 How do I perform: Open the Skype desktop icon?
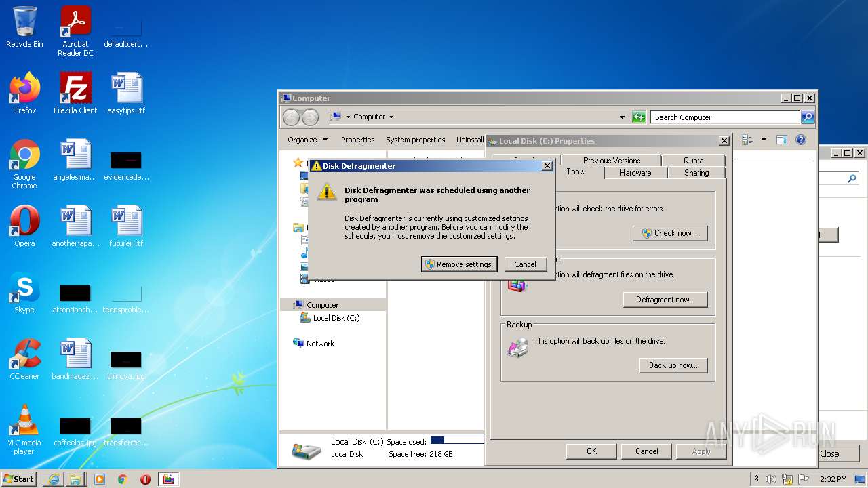24,293
